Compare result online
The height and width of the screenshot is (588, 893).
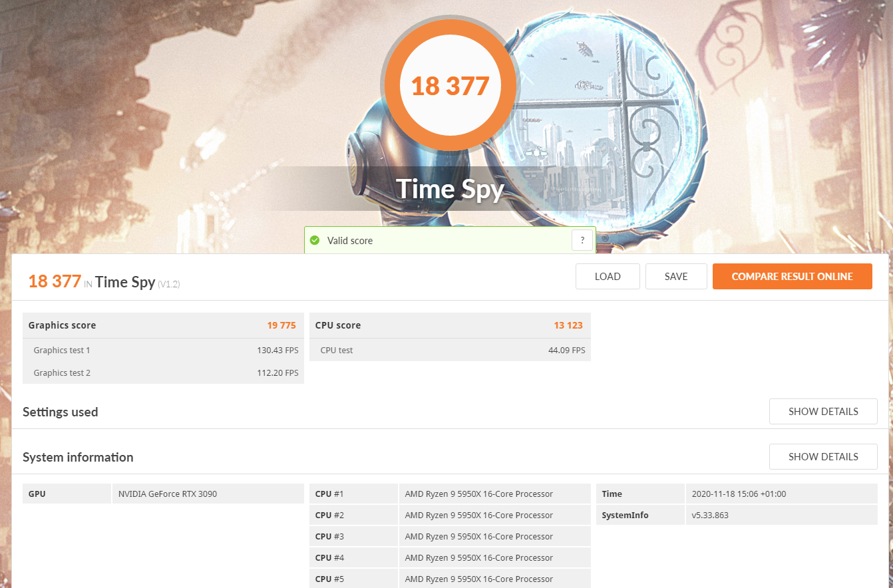pyautogui.click(x=792, y=277)
